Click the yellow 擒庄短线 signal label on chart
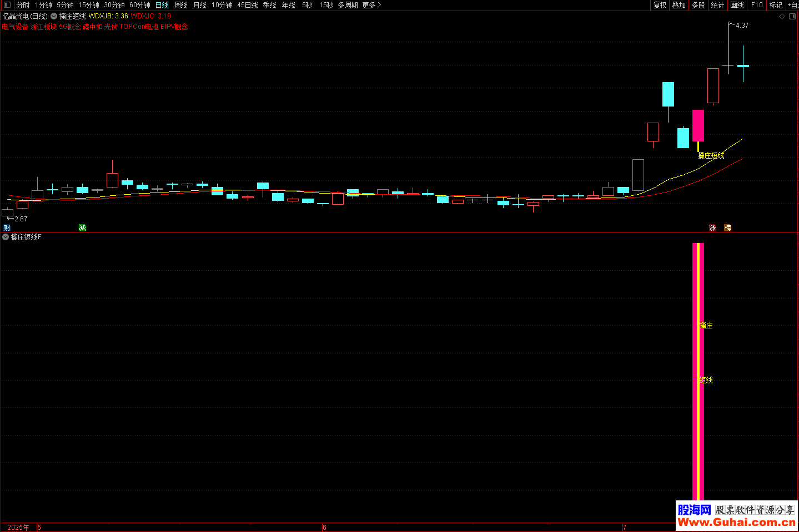Image resolution: width=799 pixels, height=532 pixels. (711, 156)
